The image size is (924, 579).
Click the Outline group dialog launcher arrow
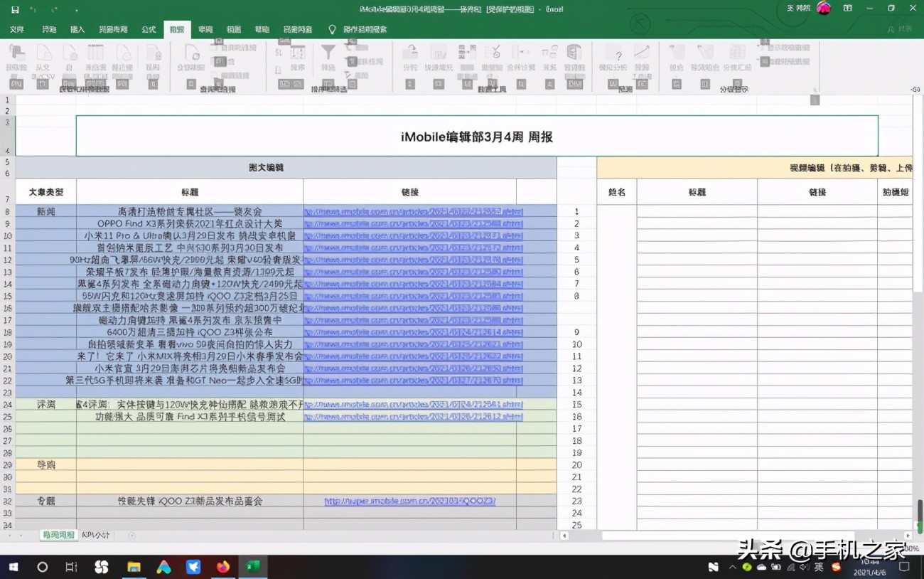pyautogui.click(x=814, y=87)
